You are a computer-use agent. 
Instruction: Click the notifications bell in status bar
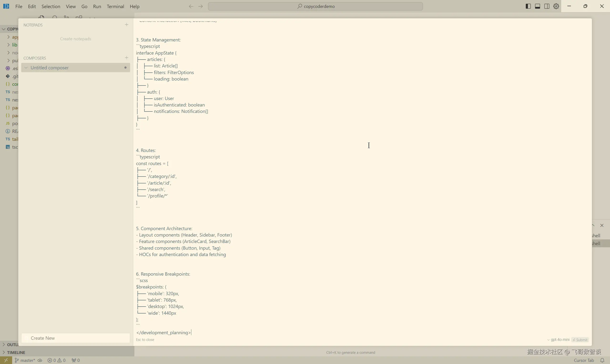(x=602, y=360)
